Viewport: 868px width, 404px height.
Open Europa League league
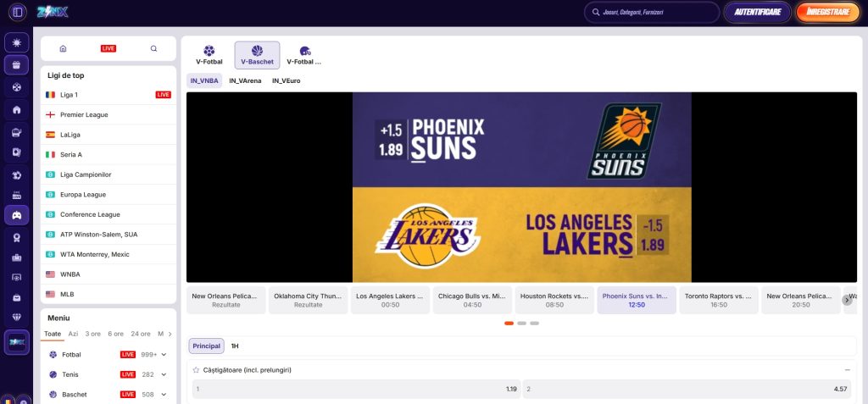point(108,194)
